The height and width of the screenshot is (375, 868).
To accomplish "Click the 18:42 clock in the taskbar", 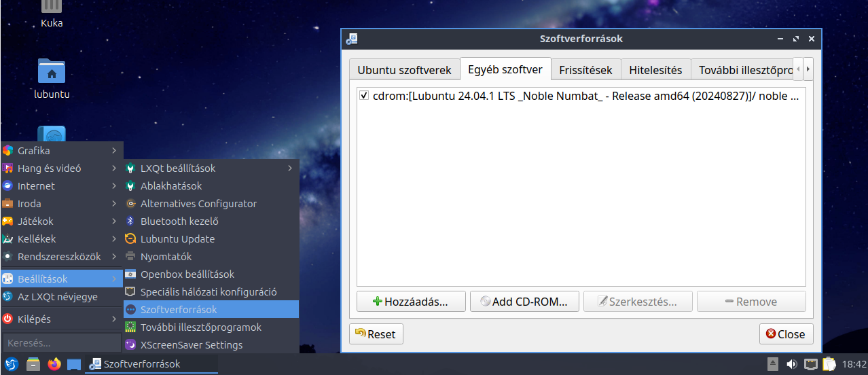I will 854,364.
